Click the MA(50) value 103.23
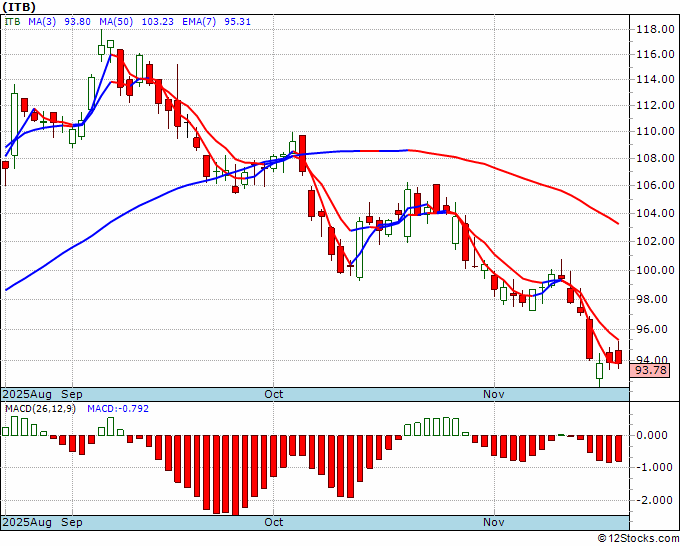This screenshot has height=546, width=680. click(157, 22)
